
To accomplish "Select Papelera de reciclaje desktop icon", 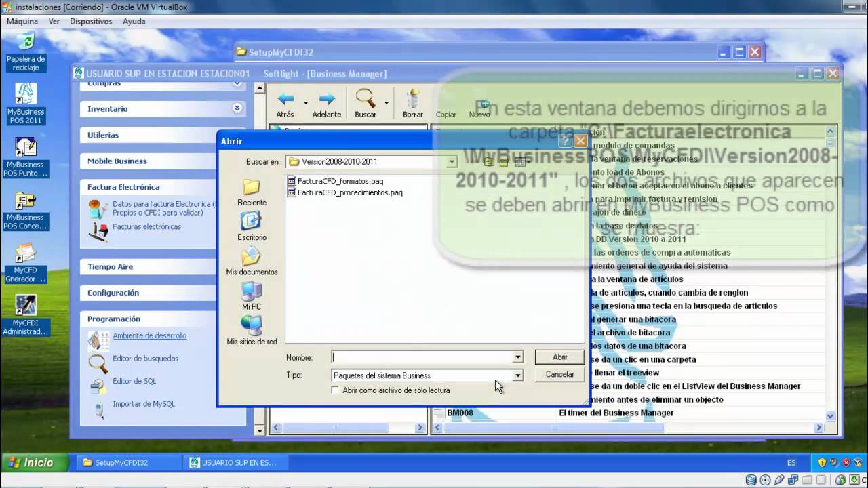I will click(26, 52).
